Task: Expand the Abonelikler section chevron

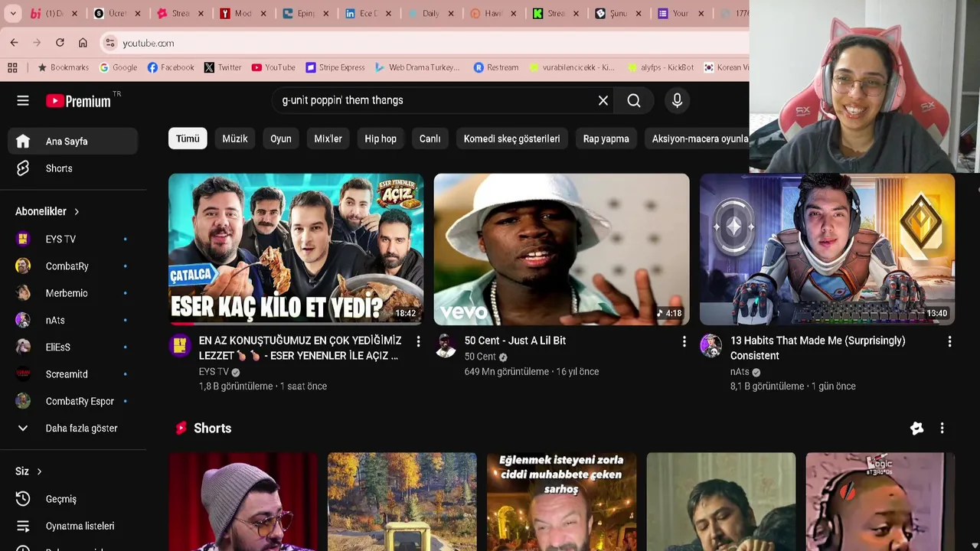Action: point(77,211)
